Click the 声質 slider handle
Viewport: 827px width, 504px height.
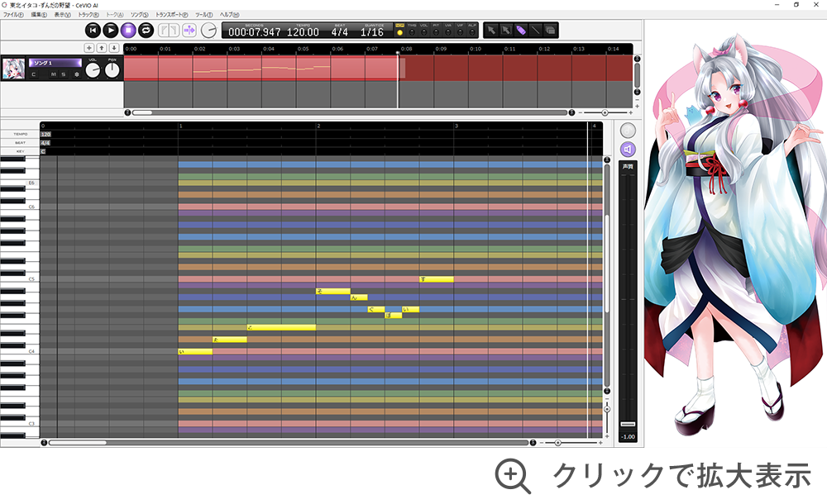point(628,424)
